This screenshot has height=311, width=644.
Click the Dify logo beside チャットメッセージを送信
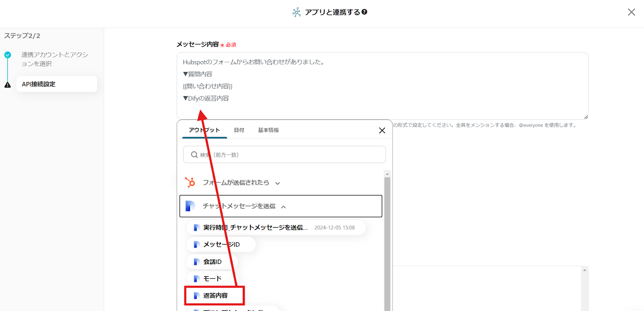(x=190, y=206)
